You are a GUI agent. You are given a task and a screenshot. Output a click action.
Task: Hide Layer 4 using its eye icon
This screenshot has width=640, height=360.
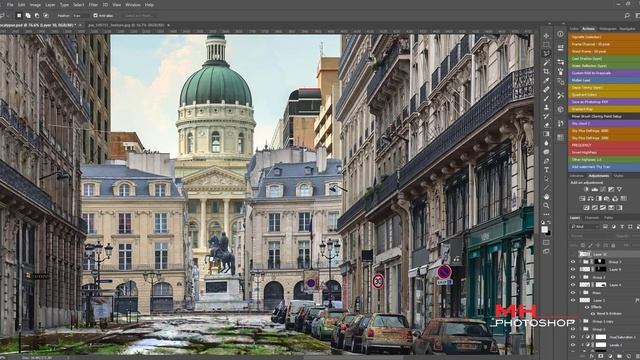click(x=573, y=285)
